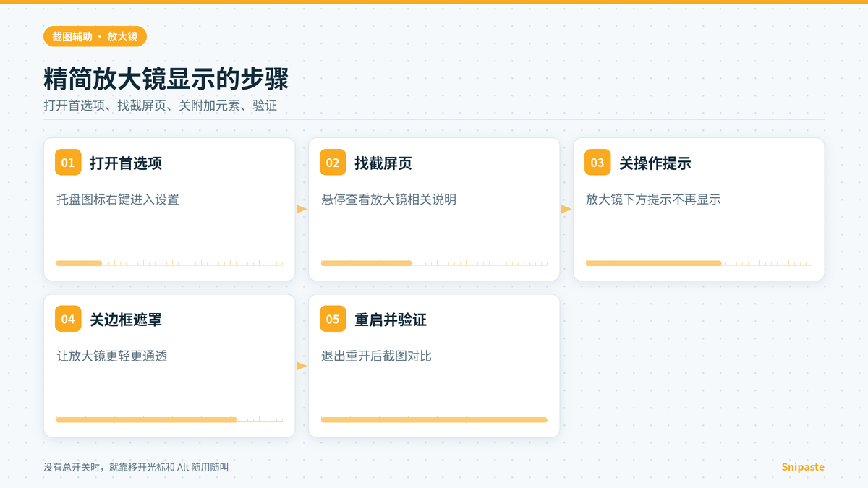Click the subtitle starting with 打开首选项、找截屏页

click(x=160, y=106)
